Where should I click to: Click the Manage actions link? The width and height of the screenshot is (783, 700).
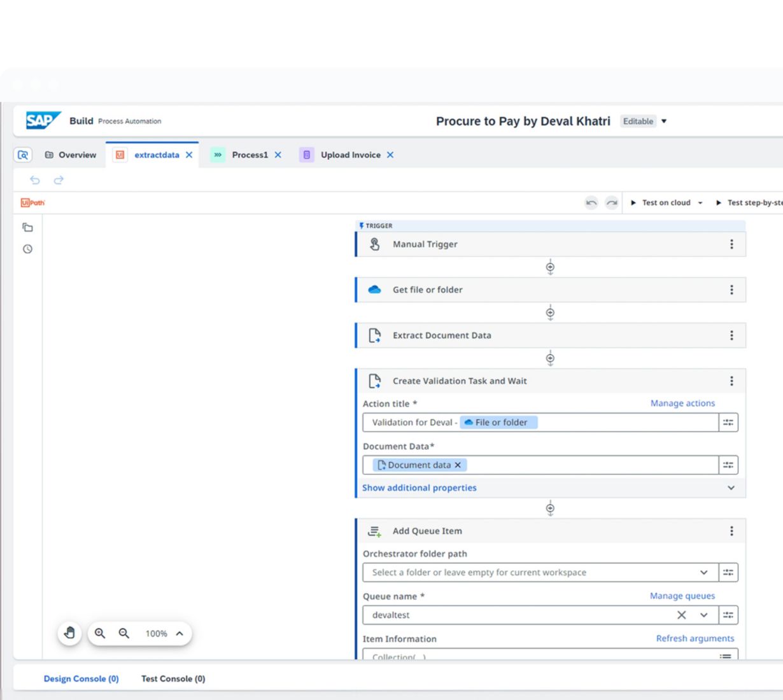click(682, 403)
